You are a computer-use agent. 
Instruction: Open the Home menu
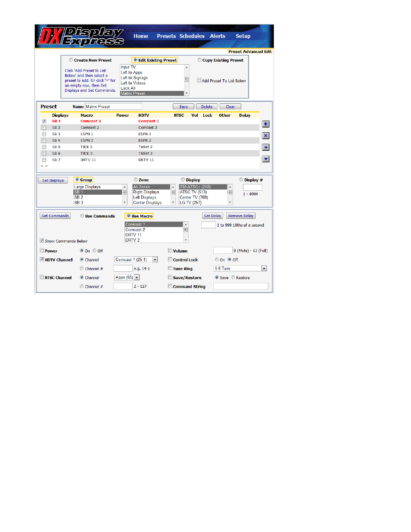[141, 36]
